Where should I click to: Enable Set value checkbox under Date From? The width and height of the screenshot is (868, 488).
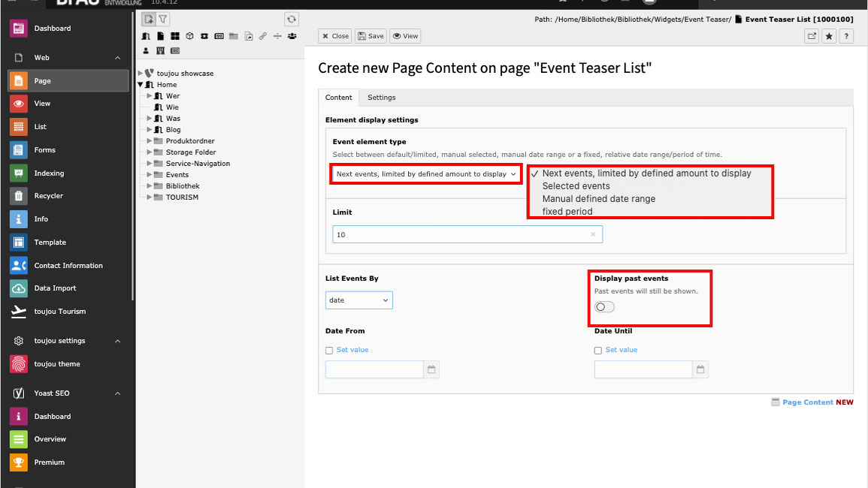tap(329, 351)
